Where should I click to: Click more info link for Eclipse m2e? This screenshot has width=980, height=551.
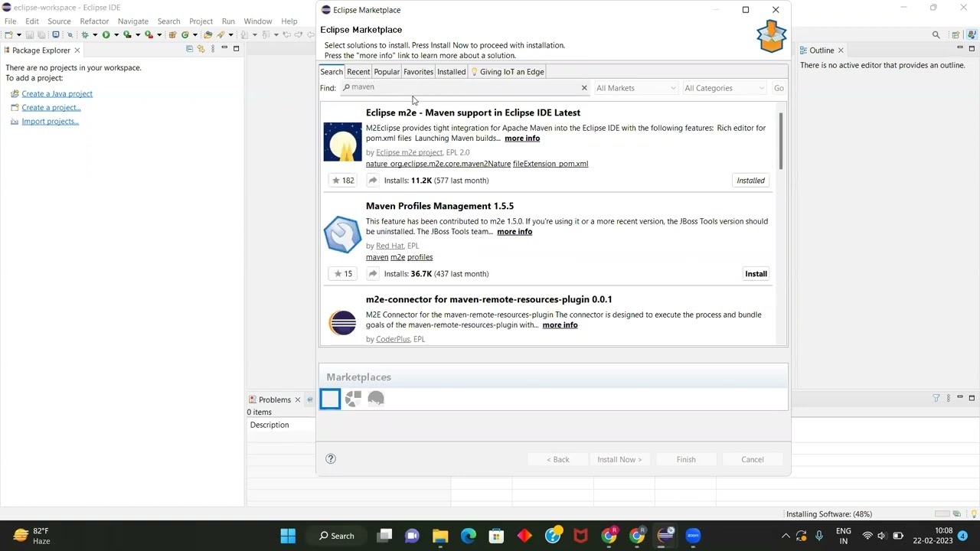pos(522,139)
